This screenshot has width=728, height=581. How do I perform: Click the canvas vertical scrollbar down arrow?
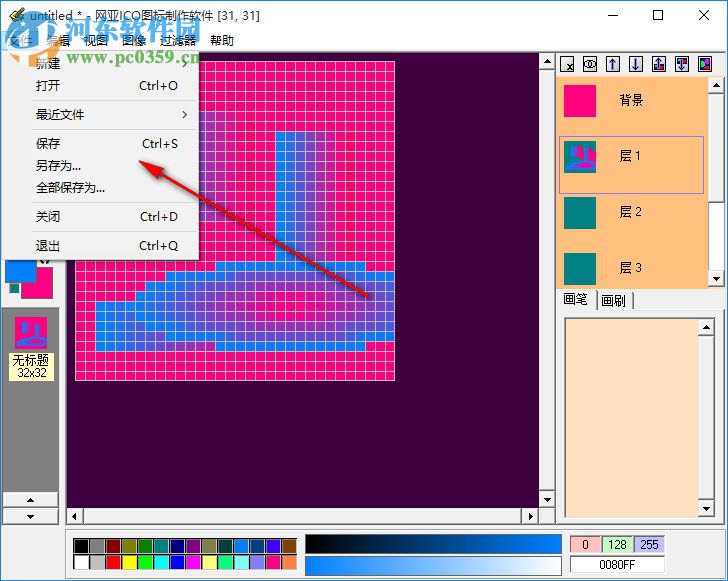click(x=547, y=500)
